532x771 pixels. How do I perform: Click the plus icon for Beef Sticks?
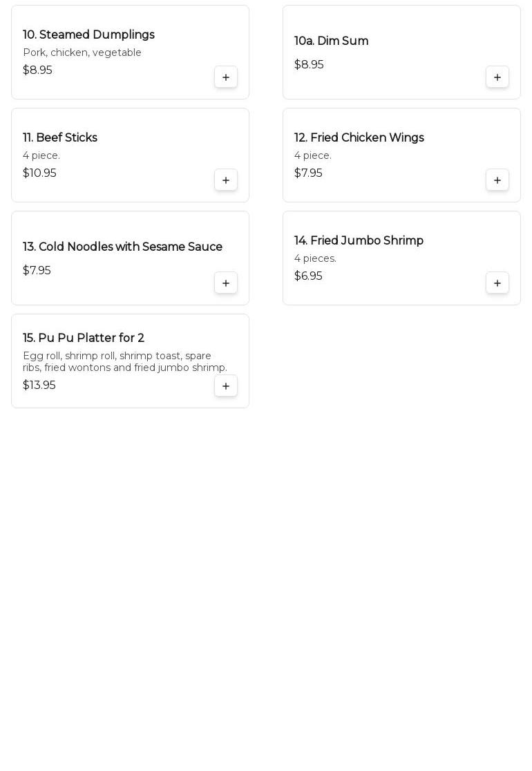pos(226,180)
